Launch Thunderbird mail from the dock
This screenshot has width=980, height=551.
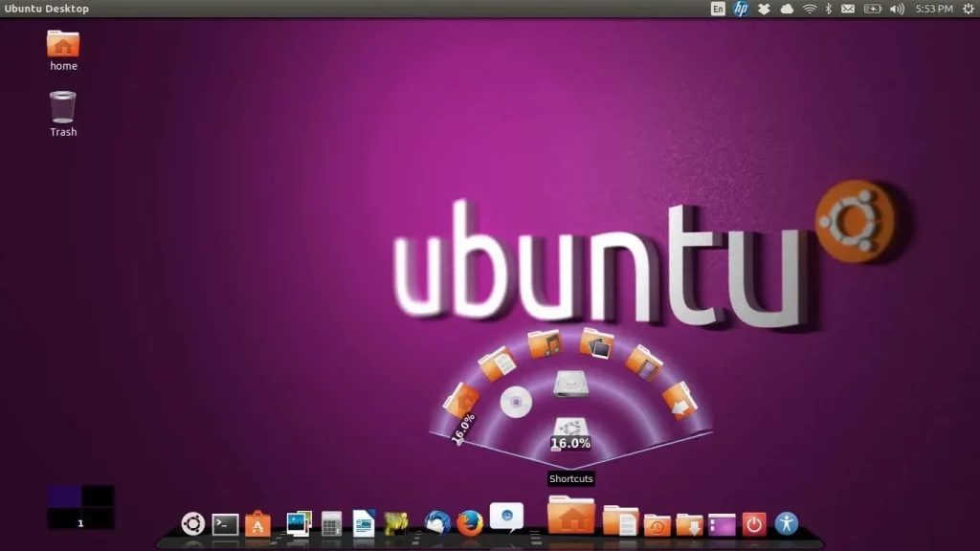tap(437, 523)
